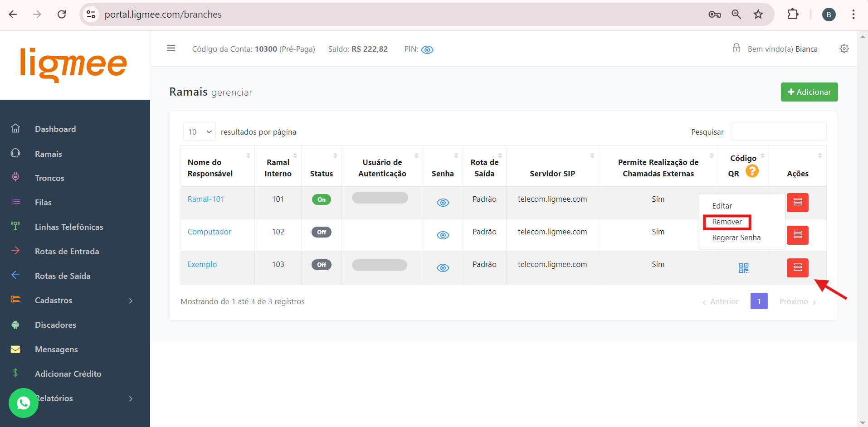Toggle the On status badge for Ramal-101

coord(321,199)
